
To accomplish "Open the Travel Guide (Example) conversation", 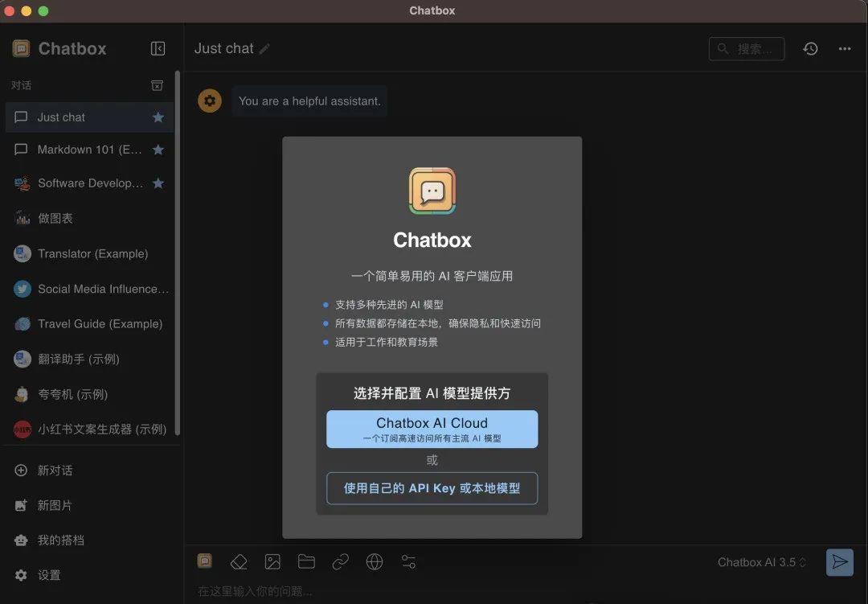I will [x=90, y=324].
